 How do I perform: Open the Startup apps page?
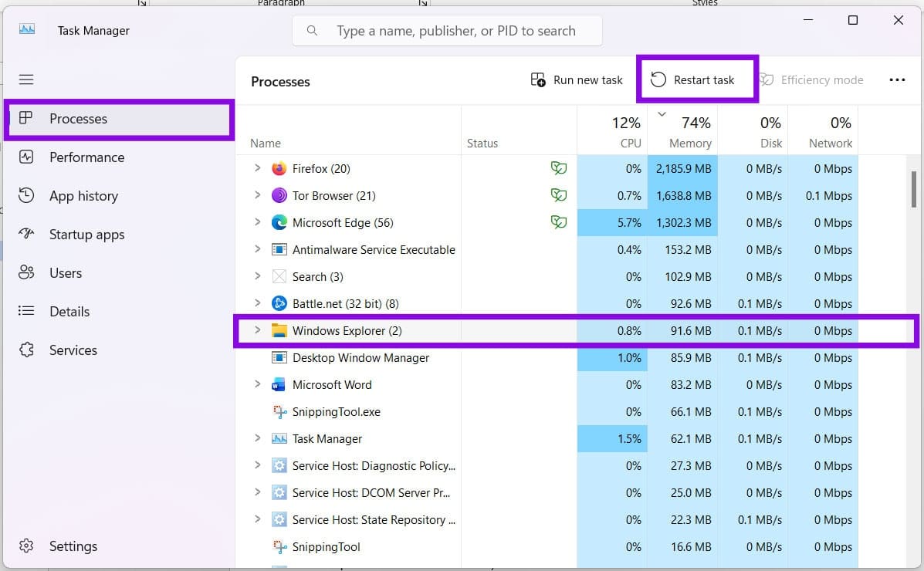(120, 235)
